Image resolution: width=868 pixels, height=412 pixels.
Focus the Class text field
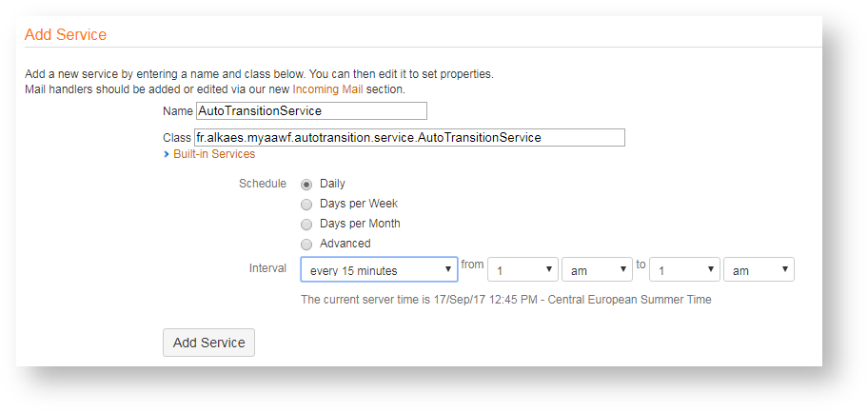coord(409,138)
